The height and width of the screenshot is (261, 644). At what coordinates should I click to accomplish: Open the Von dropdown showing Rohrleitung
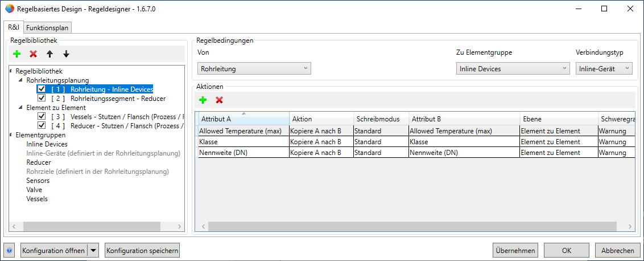[x=254, y=68]
